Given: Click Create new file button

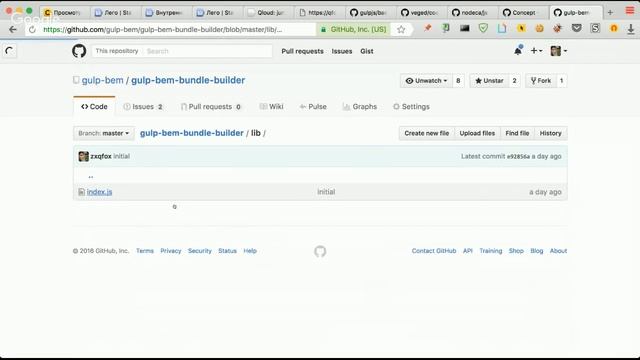Looking at the screenshot, I should click(427, 133).
